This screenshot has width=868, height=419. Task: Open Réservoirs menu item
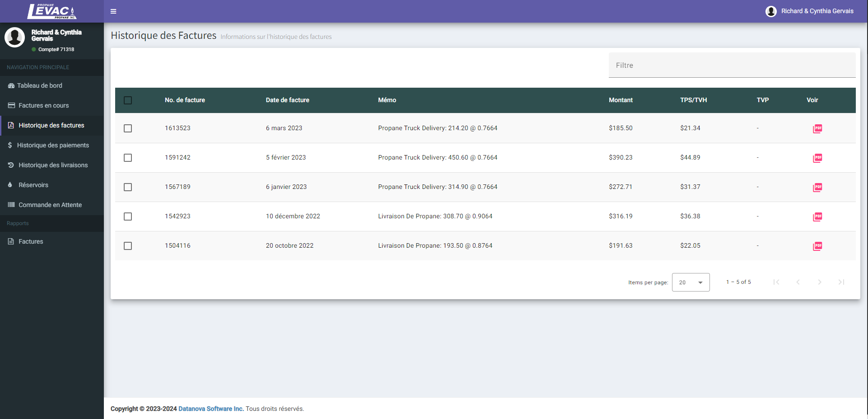[x=52, y=185]
